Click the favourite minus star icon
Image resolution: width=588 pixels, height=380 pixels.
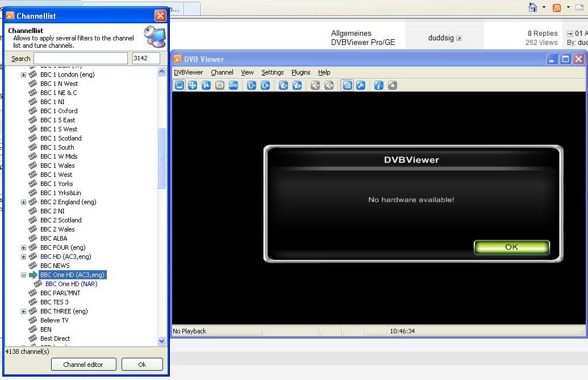click(283, 85)
